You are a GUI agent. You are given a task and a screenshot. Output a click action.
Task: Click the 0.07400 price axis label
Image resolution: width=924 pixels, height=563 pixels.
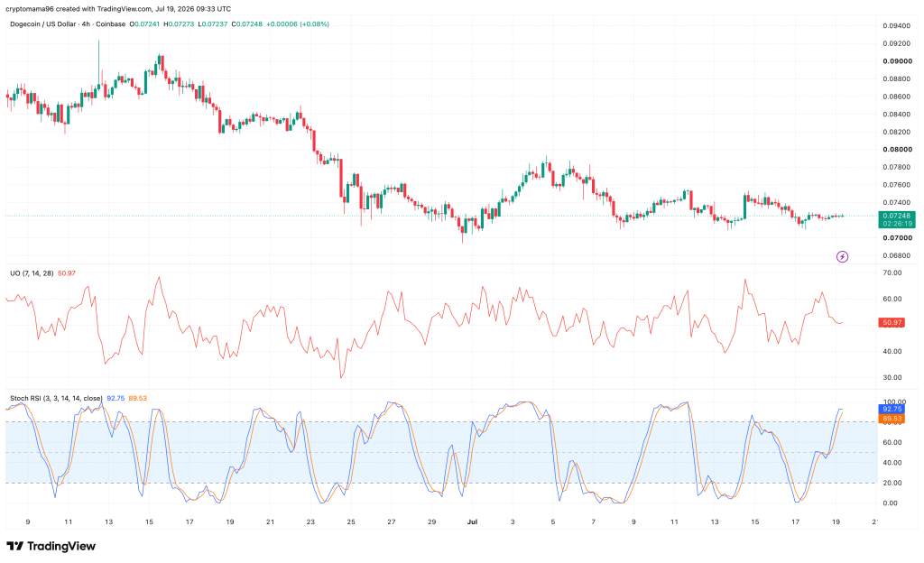pos(897,203)
